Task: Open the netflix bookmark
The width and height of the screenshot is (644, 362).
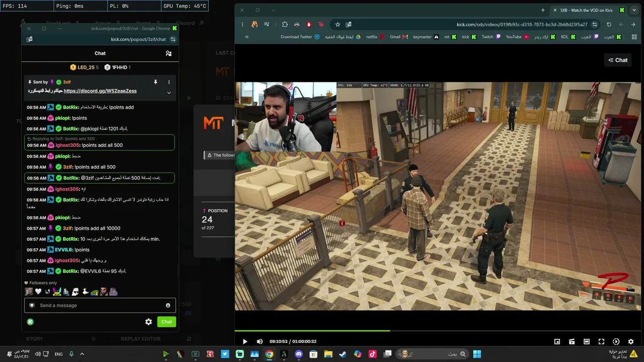Action: click(x=375, y=37)
